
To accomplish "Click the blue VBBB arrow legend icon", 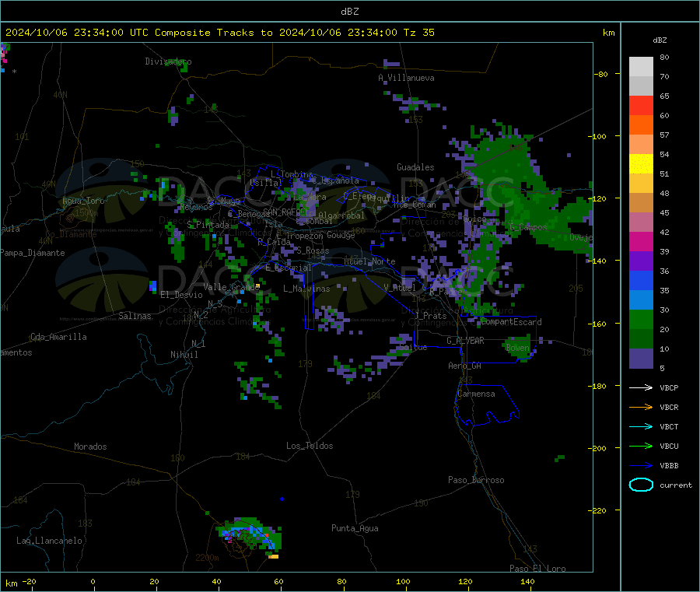I will [x=641, y=465].
